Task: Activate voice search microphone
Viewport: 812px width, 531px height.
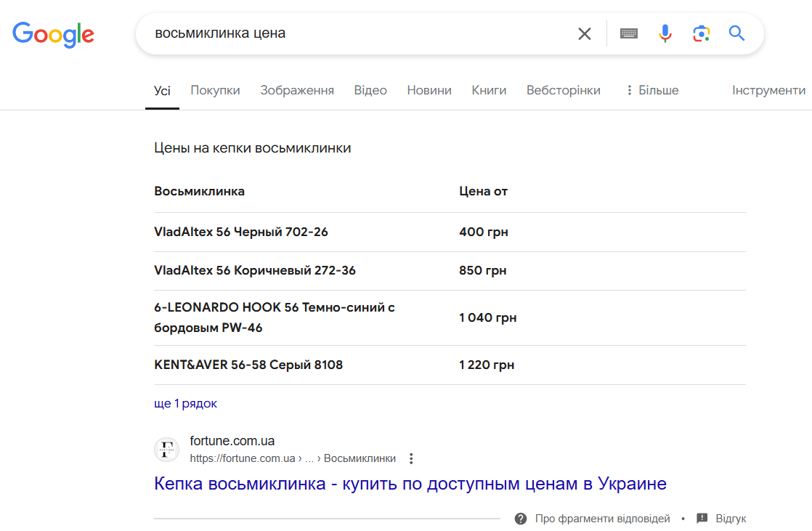Action: pyautogui.click(x=665, y=33)
